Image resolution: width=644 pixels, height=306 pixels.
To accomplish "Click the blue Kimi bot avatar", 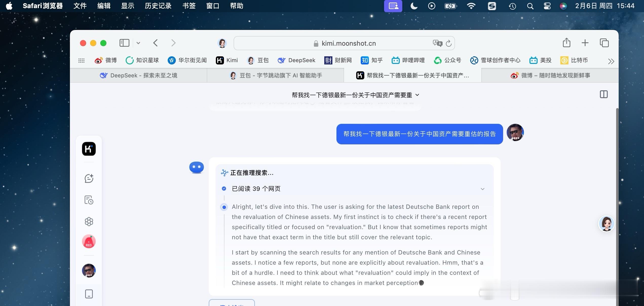I will [197, 167].
